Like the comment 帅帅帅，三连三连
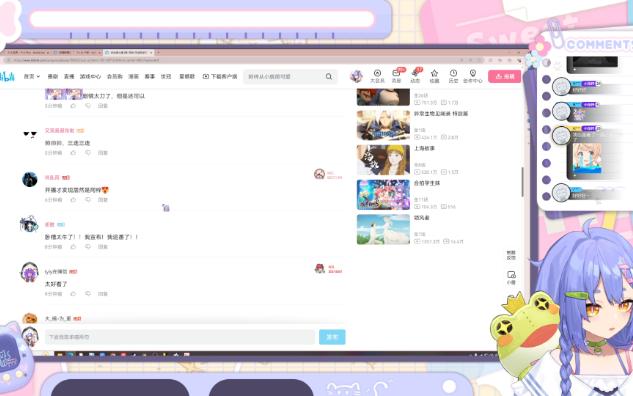Screen dimensions: 633x396 pyautogui.click(x=73, y=153)
